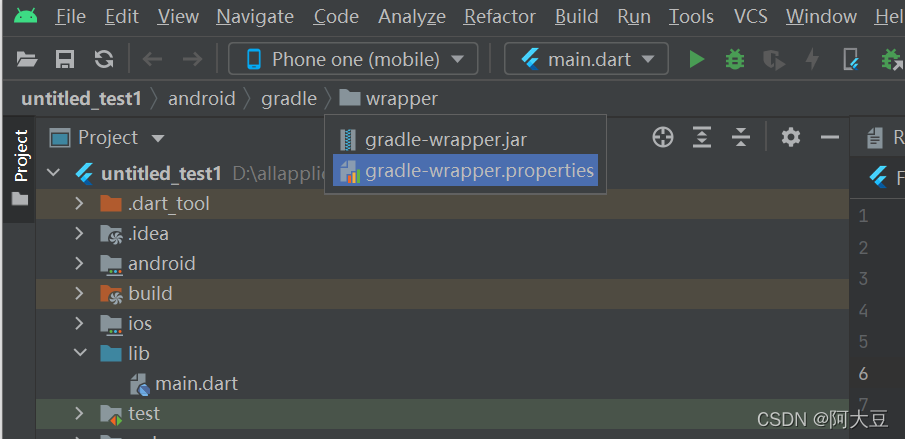
Task: Click the Android Studio logo icon
Action: pyautogui.click(x=25, y=16)
